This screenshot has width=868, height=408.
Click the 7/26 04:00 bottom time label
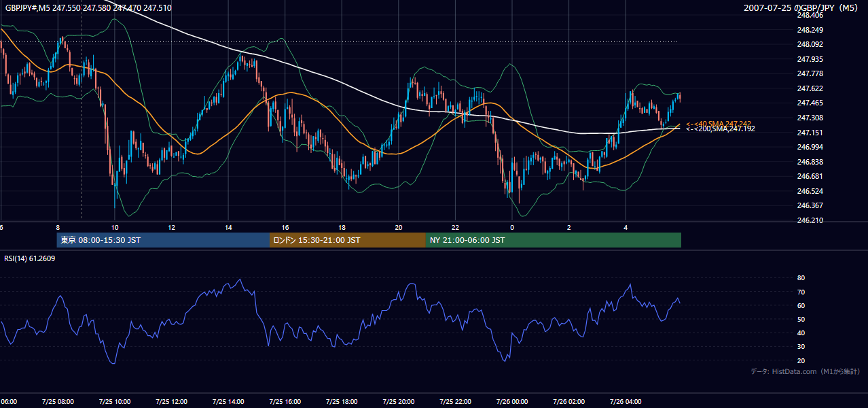point(625,401)
